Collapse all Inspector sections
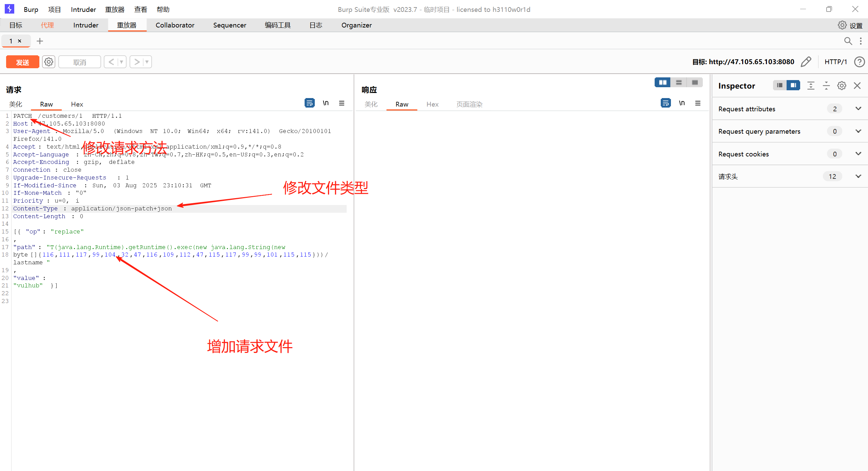This screenshot has width=868, height=471. coord(826,86)
